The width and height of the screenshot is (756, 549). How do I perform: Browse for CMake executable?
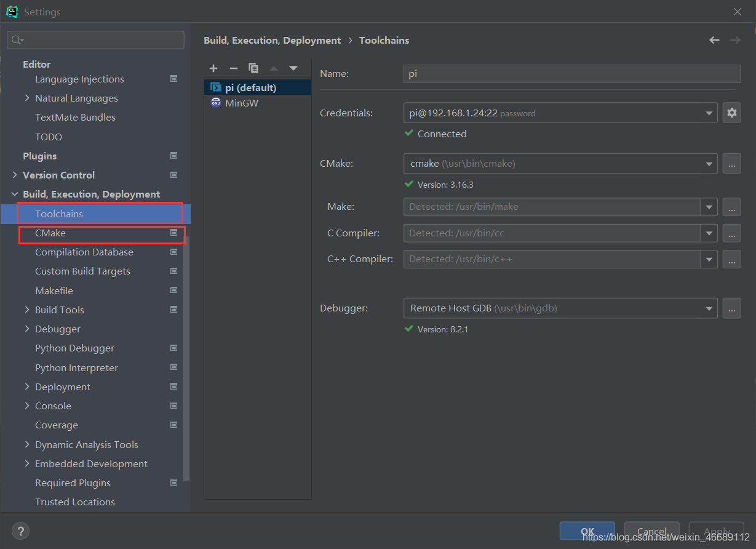(731, 164)
